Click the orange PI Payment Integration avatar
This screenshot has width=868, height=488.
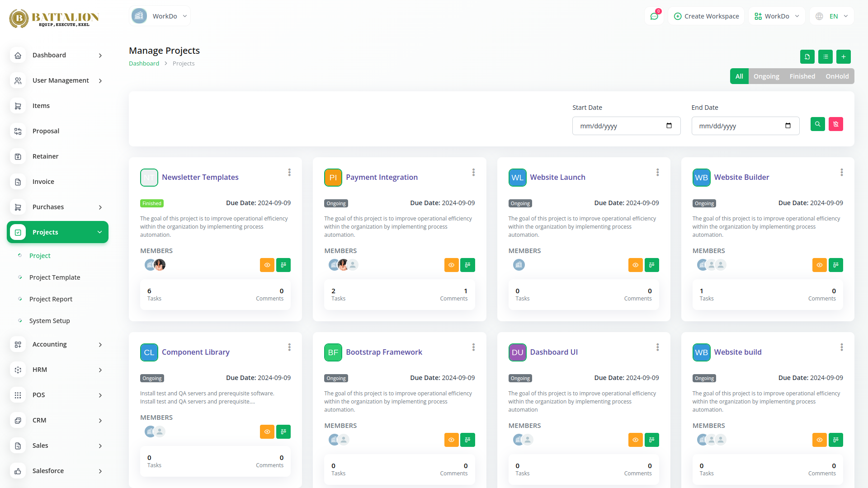click(333, 178)
